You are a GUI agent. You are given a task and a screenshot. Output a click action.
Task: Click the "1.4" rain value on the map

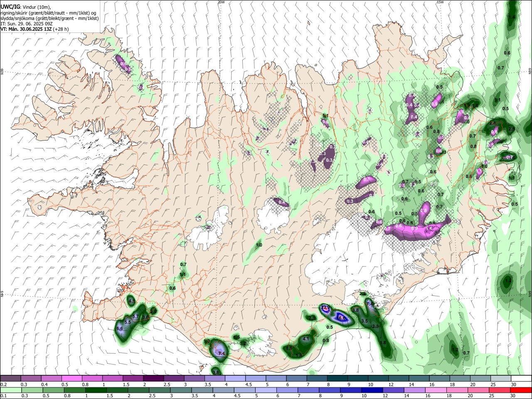pos(512,17)
